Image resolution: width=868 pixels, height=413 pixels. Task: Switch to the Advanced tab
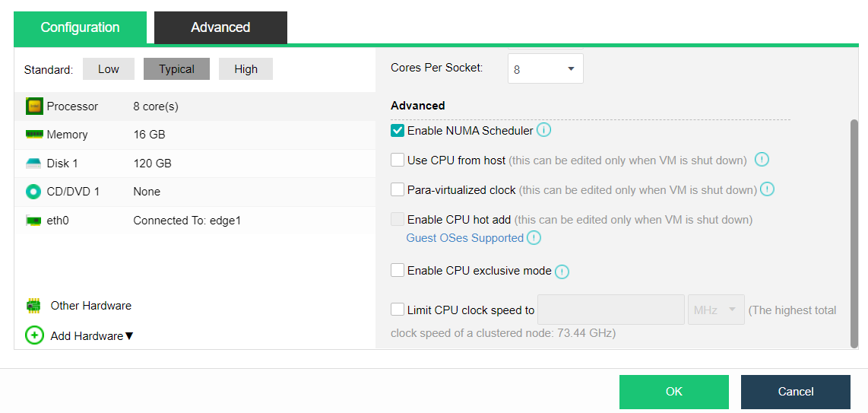(x=220, y=27)
